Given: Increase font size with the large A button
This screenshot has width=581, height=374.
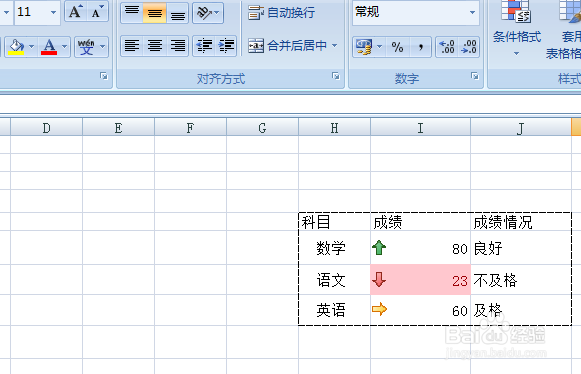Looking at the screenshot, I should 76,12.
